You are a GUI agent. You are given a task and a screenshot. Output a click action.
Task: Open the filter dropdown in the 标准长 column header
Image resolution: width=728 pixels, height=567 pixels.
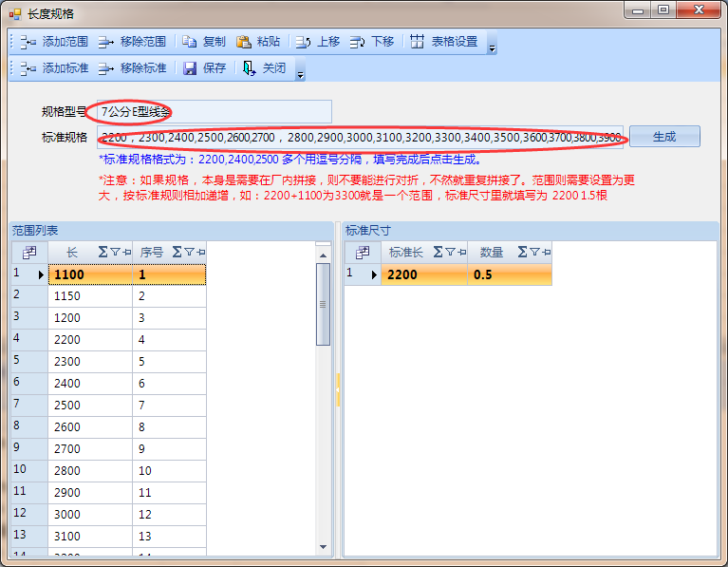click(x=451, y=252)
